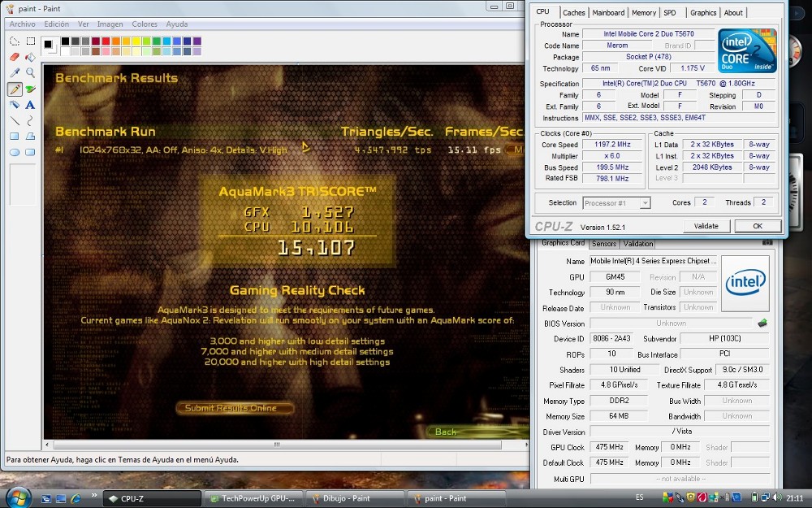Select the Rounded rectangle tool
This screenshot has height=508, width=812.
click(31, 153)
